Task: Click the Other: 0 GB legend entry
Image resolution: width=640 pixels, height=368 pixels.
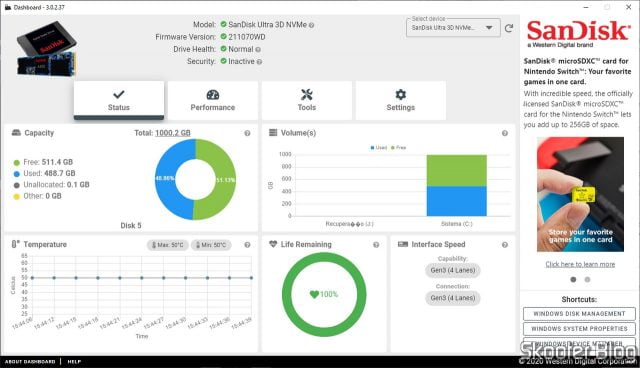Action: pos(38,196)
